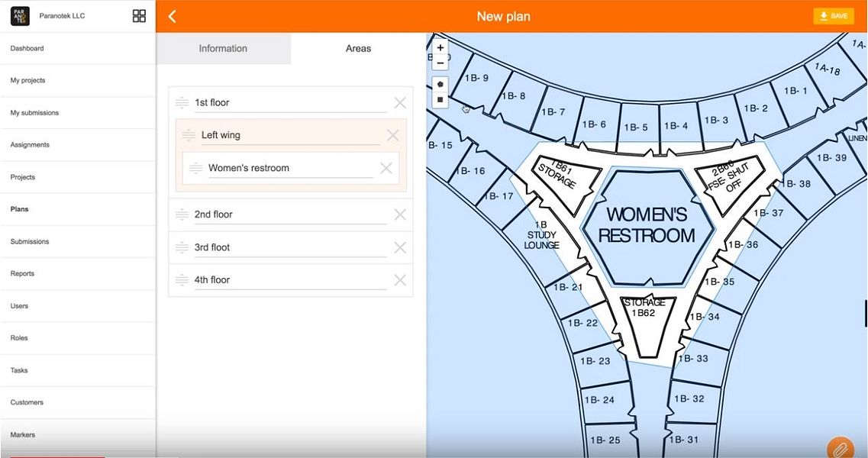Open My projects in the sidebar
The image size is (868, 458).
(x=78, y=80)
